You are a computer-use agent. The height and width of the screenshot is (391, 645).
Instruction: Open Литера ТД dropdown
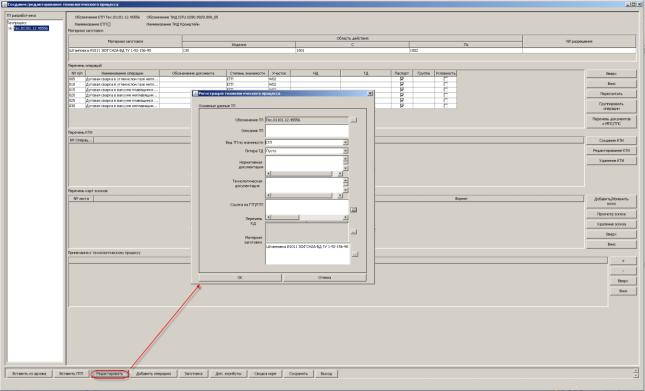point(346,151)
